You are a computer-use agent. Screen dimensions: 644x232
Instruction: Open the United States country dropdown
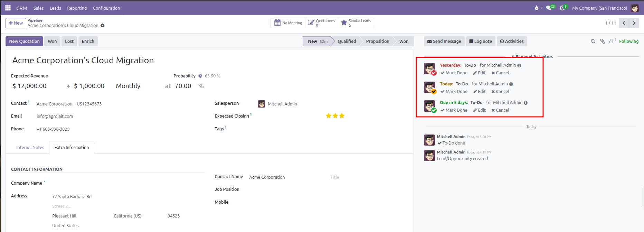tap(65, 225)
